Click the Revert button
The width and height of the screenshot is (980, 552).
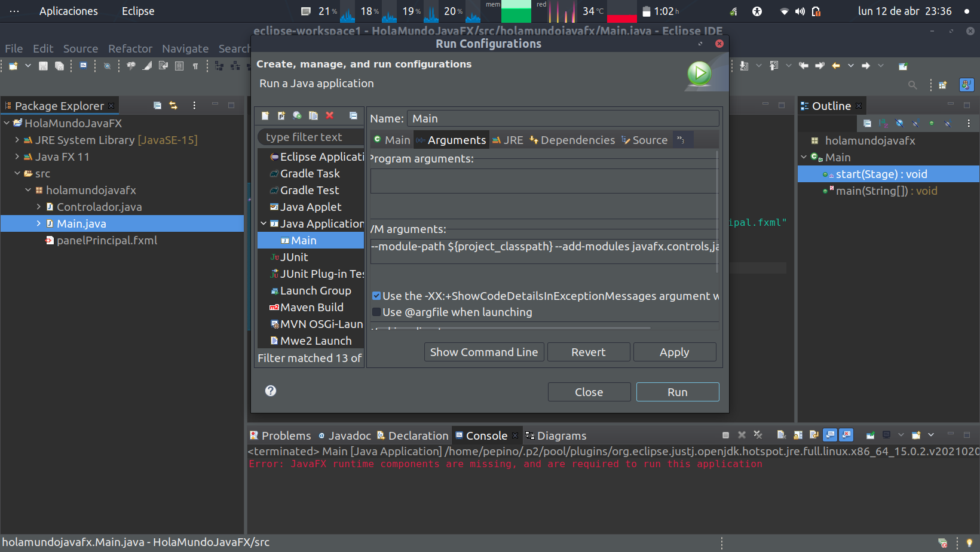click(x=589, y=352)
